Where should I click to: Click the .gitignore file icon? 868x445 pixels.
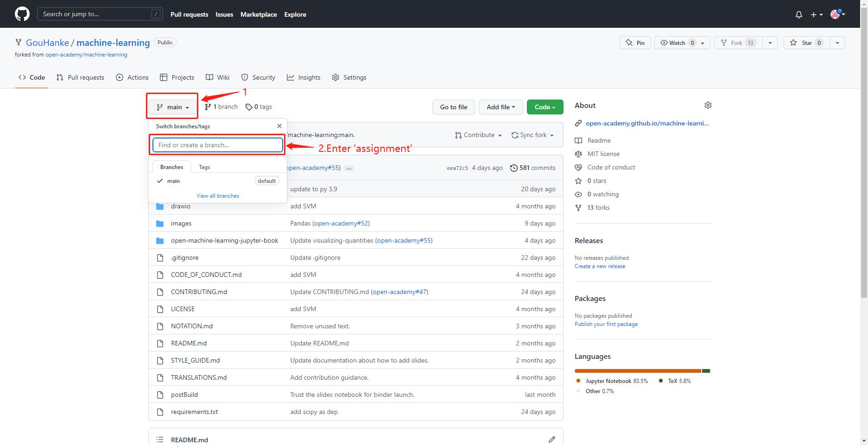[160, 257]
